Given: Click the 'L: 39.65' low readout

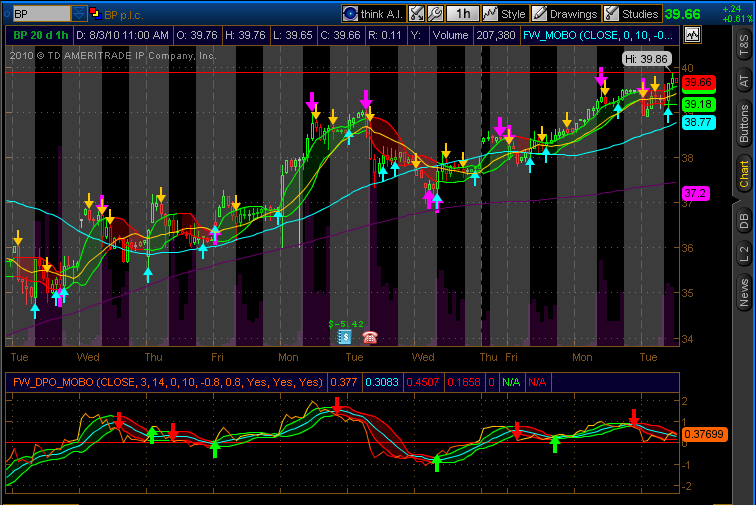Looking at the screenshot, I should pos(293,35).
